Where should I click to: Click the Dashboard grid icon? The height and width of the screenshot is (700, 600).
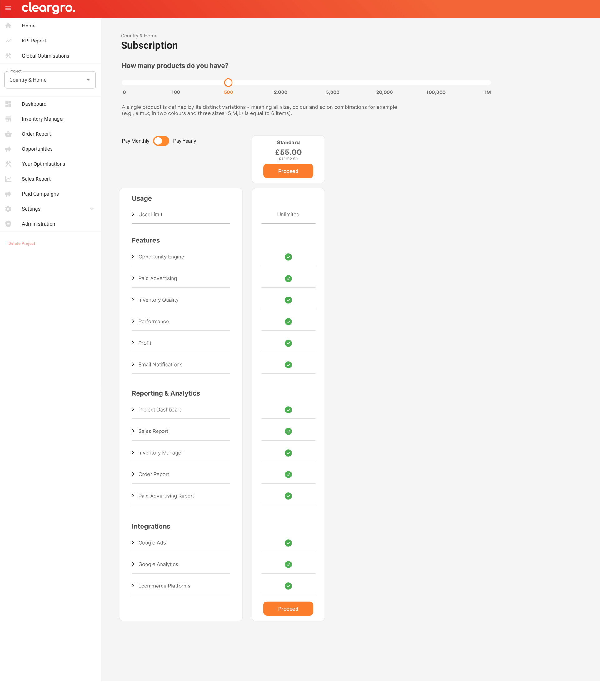coord(8,104)
